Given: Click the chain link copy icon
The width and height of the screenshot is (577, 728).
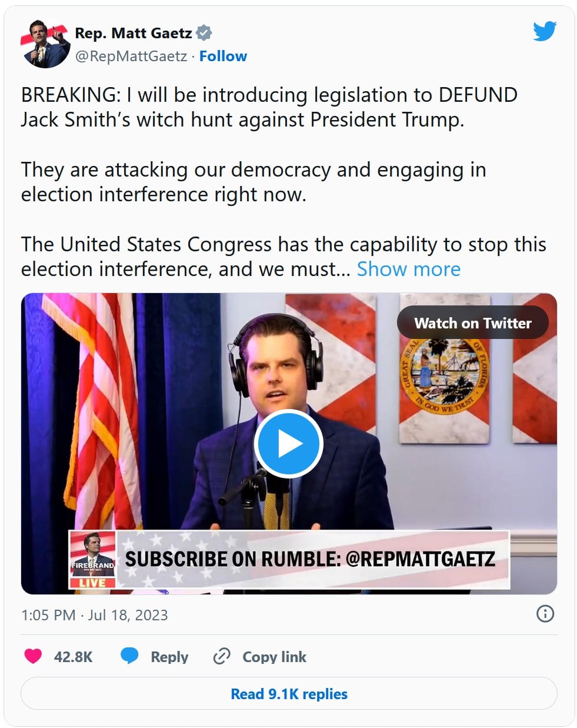Looking at the screenshot, I should tap(222, 656).
